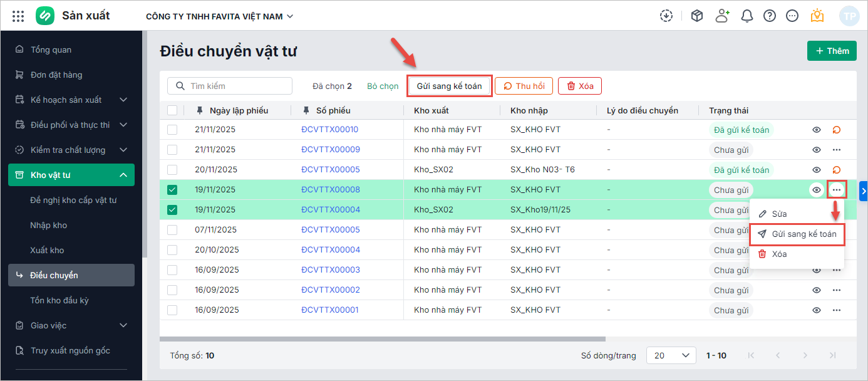Click the add user icon in header

[x=723, y=16]
